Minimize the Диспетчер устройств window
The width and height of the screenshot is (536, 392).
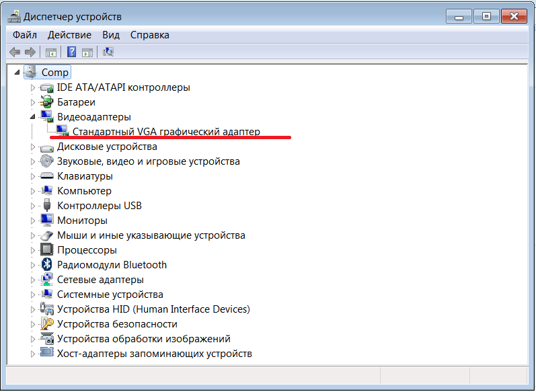click(x=459, y=16)
